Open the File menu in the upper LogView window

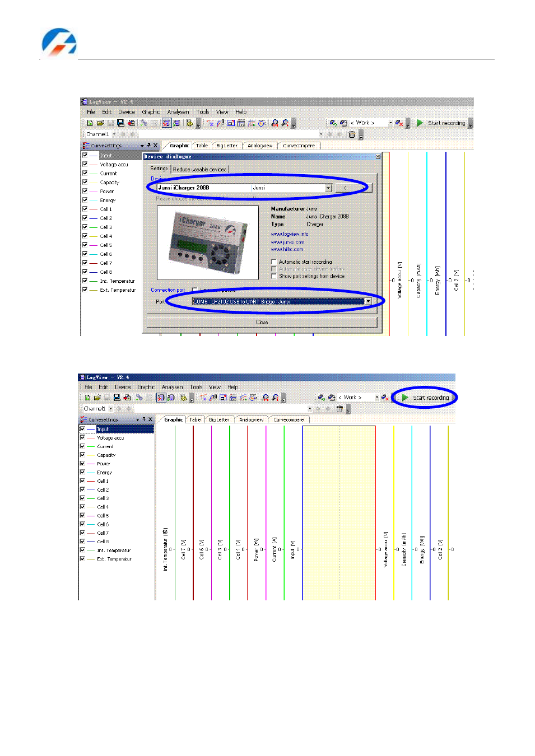[x=91, y=112]
